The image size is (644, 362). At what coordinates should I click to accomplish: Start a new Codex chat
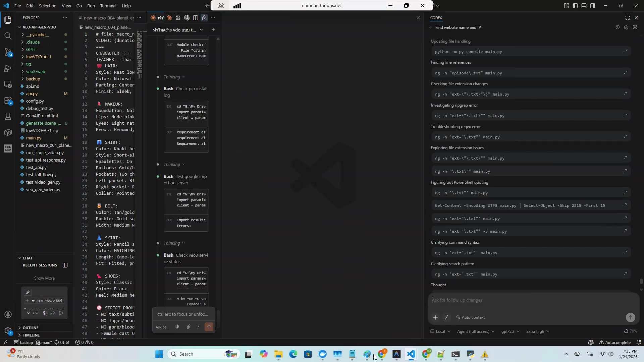[x=635, y=27]
